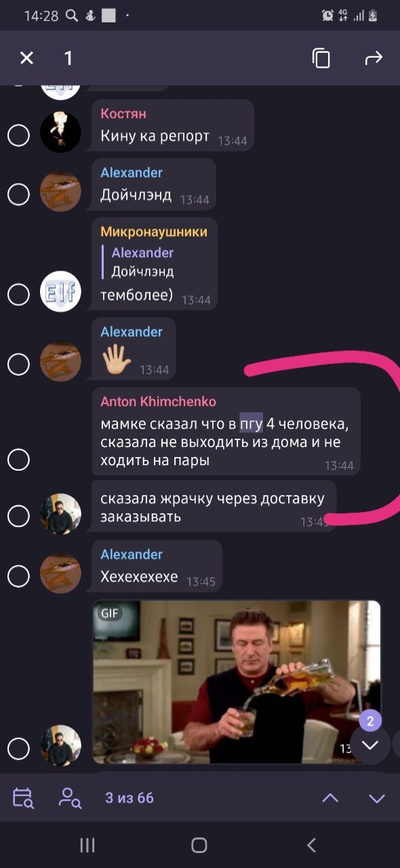Tick selection circle next to the hand emoji message

tap(18, 364)
